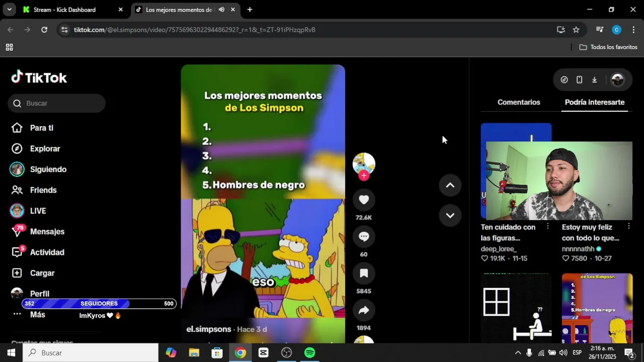This screenshot has height=362, width=644.
Task: Close the TikTok browser tab
Action: pos(232,10)
